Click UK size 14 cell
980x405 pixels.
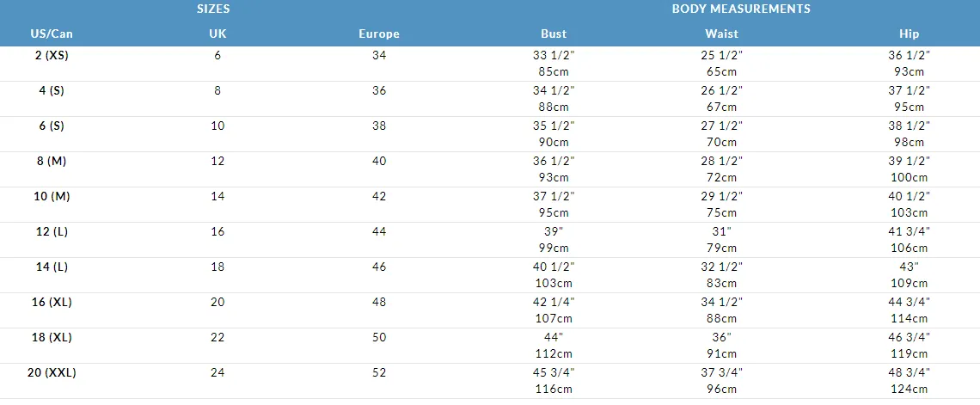(x=217, y=196)
